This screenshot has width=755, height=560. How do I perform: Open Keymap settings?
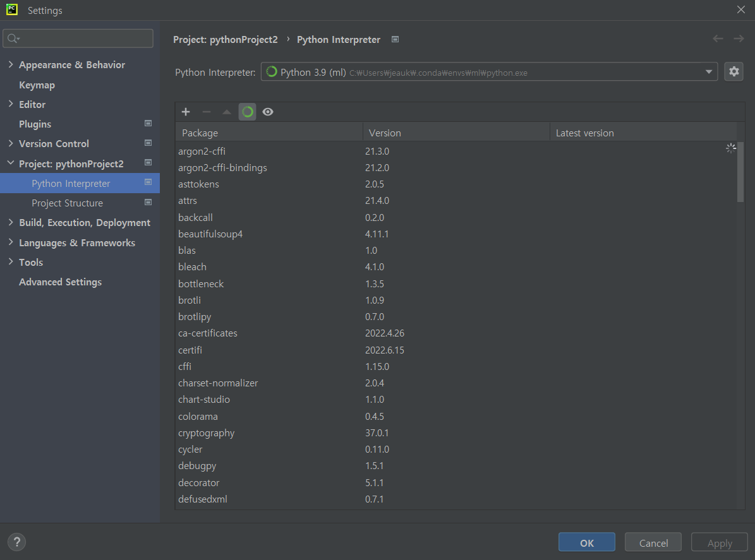pyautogui.click(x=37, y=85)
